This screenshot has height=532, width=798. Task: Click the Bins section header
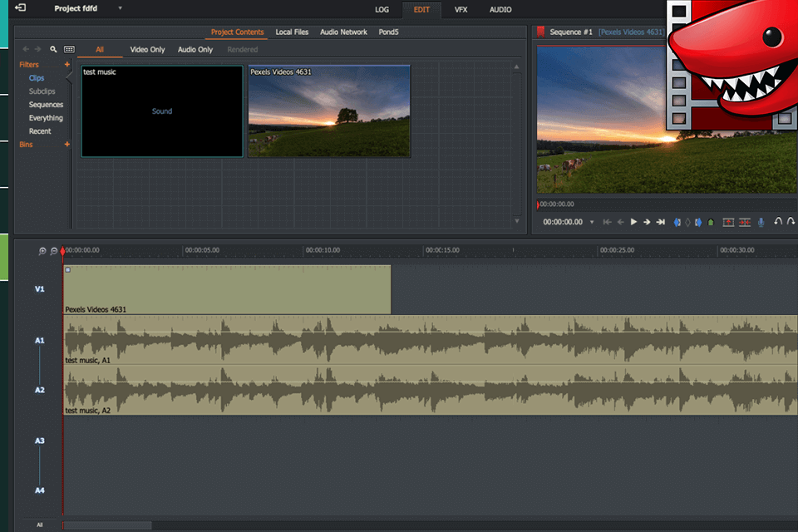point(26,145)
